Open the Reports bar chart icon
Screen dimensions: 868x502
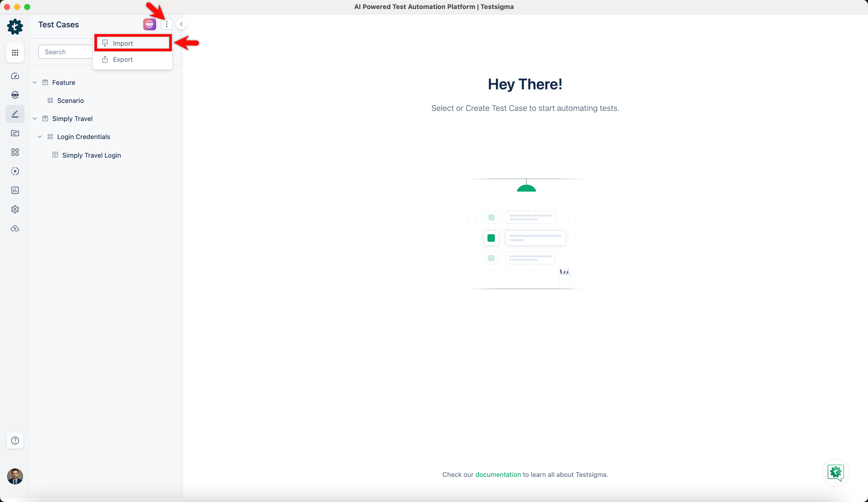(x=15, y=190)
